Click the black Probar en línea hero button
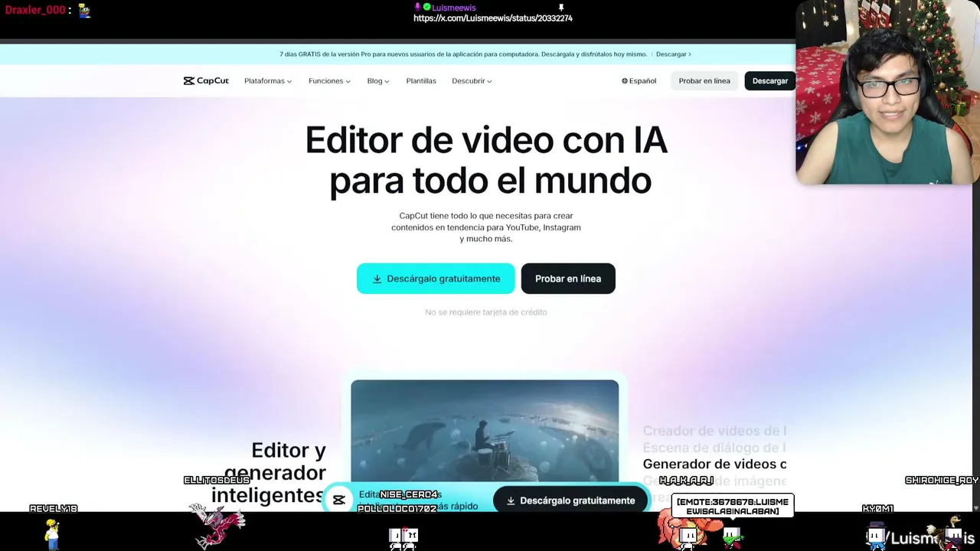 (568, 279)
